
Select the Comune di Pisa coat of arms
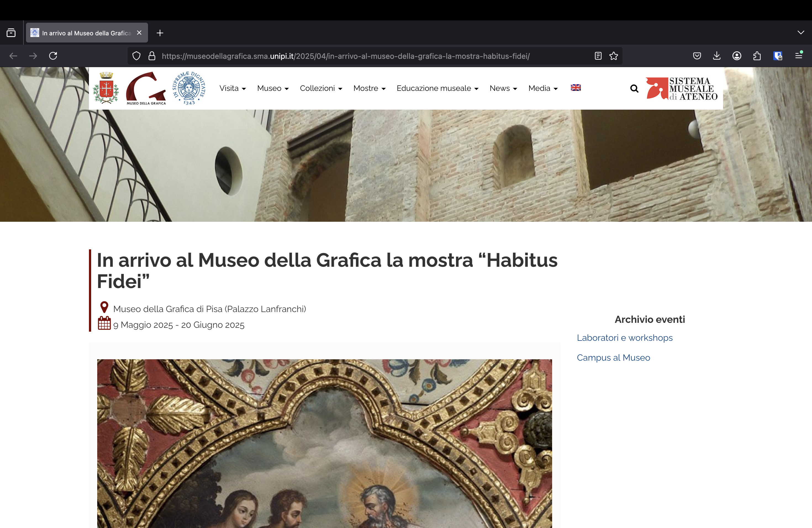(x=106, y=88)
